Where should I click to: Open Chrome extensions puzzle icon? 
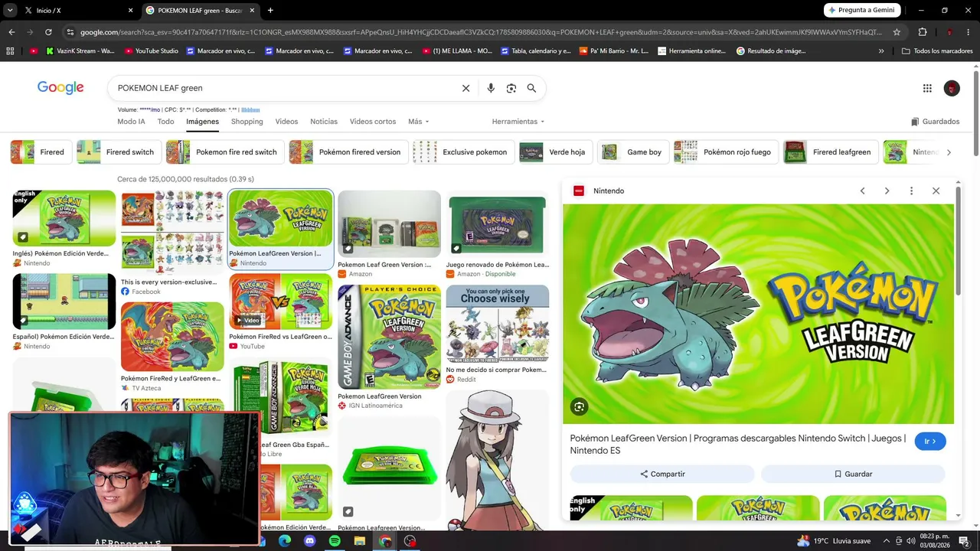point(923,32)
